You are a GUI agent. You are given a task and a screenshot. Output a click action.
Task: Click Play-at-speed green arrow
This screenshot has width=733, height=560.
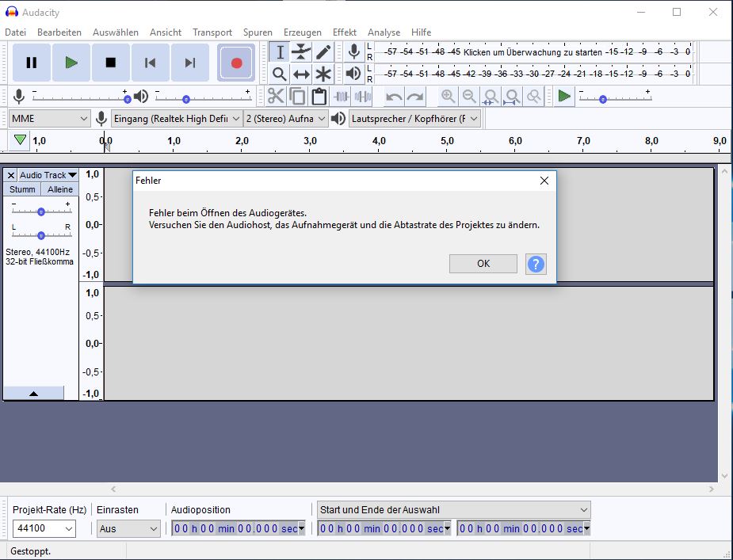pos(564,97)
